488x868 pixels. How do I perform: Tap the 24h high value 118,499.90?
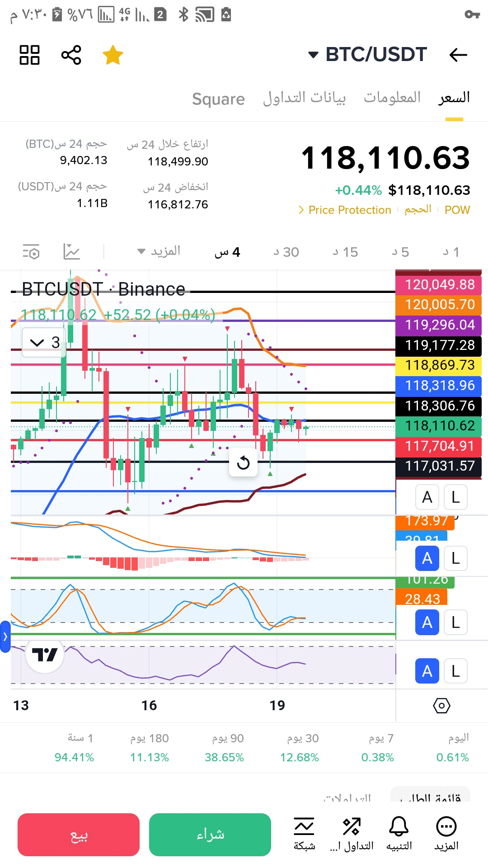pyautogui.click(x=178, y=161)
